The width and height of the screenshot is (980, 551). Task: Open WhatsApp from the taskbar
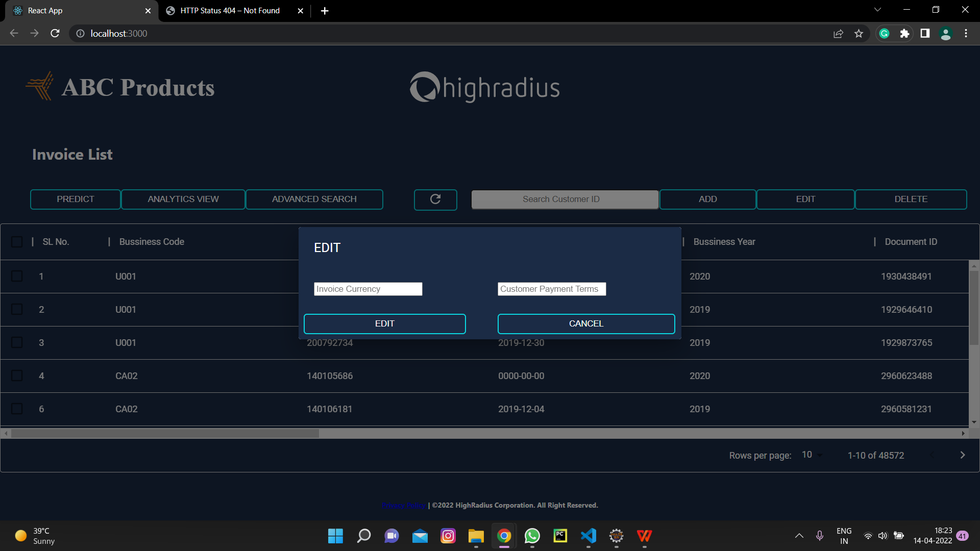(532, 536)
